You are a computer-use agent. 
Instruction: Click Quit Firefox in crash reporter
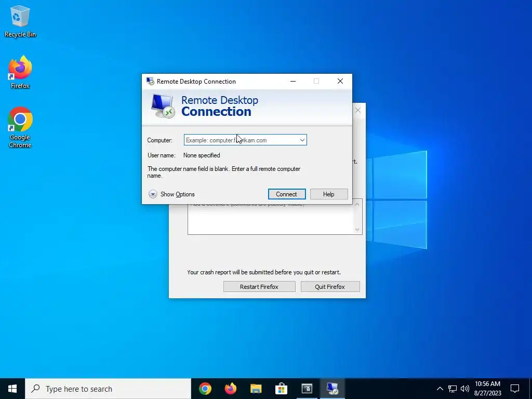click(330, 287)
